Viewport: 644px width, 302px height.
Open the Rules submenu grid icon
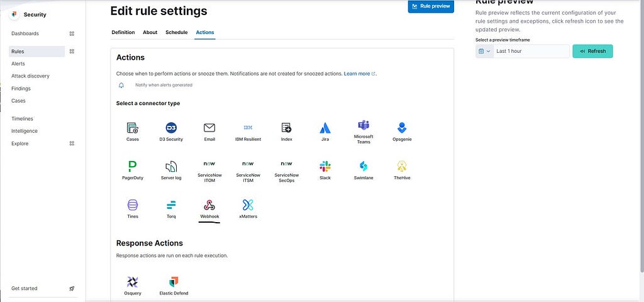72,52
